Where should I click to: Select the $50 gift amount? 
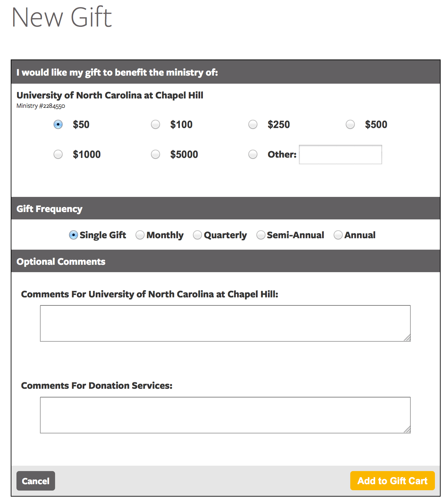(x=58, y=124)
